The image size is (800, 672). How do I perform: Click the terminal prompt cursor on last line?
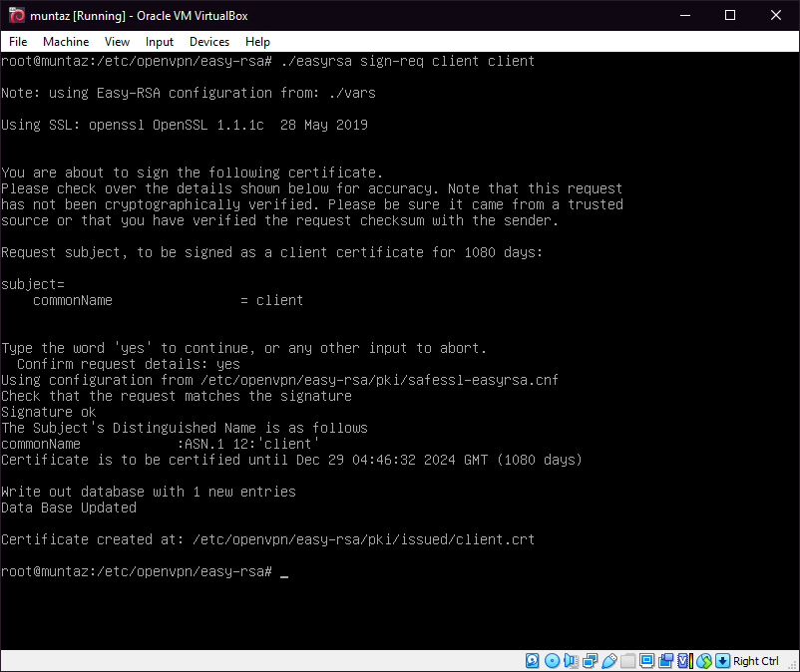[x=284, y=576]
